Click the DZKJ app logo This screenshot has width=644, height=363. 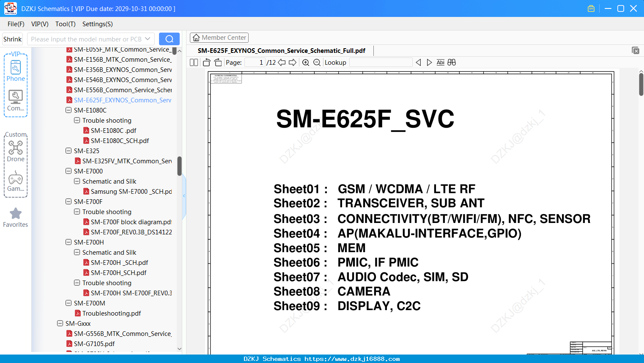pyautogui.click(x=10, y=8)
